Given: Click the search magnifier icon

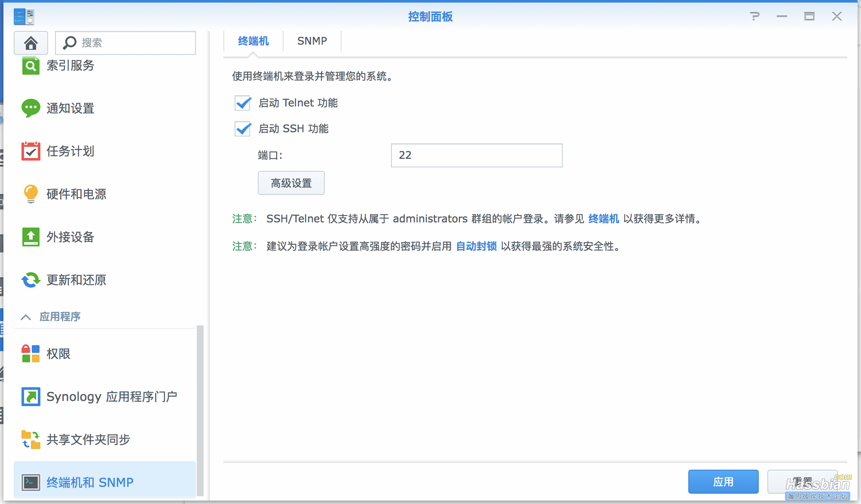Looking at the screenshot, I should coord(70,43).
